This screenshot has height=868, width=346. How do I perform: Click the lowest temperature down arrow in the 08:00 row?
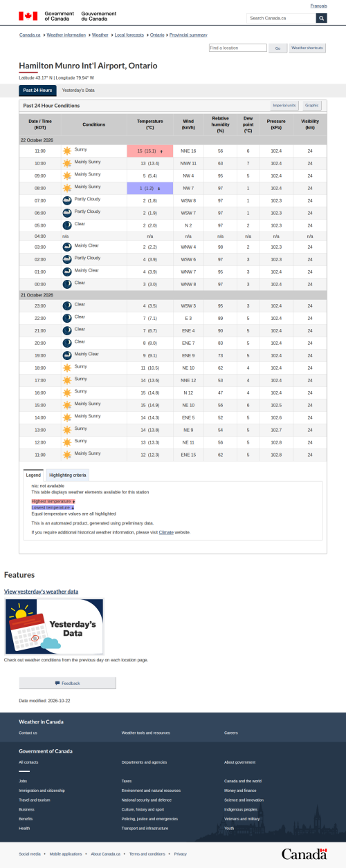pos(159,188)
